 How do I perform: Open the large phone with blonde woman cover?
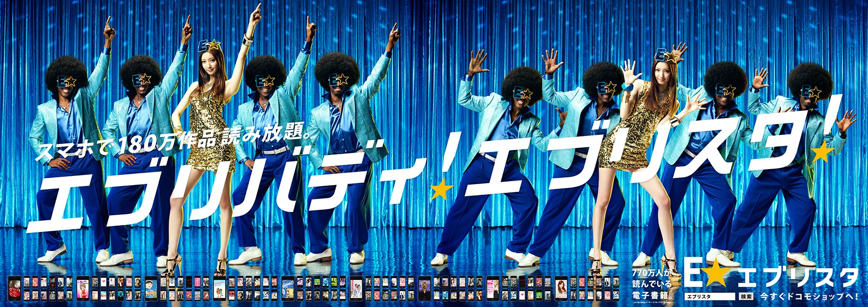pos(493,288)
